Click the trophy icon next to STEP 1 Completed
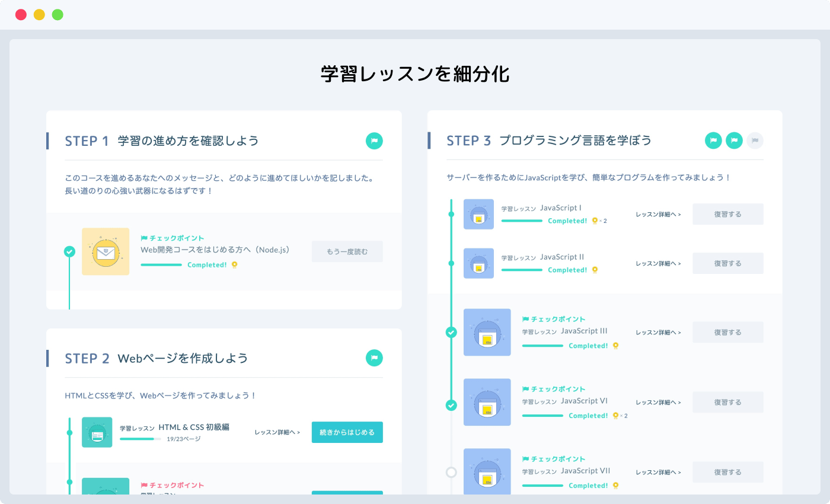This screenshot has width=830, height=504. coord(235,265)
